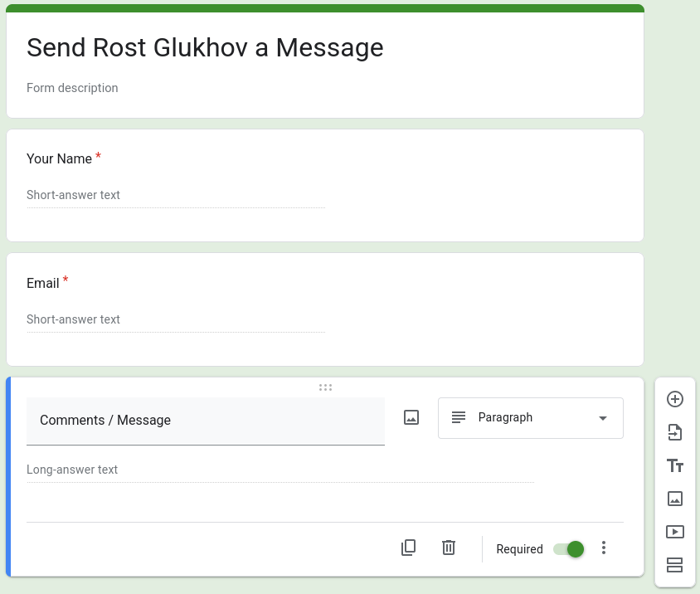Attach an image to Comments / Message question
The image size is (700, 594).
(411, 417)
